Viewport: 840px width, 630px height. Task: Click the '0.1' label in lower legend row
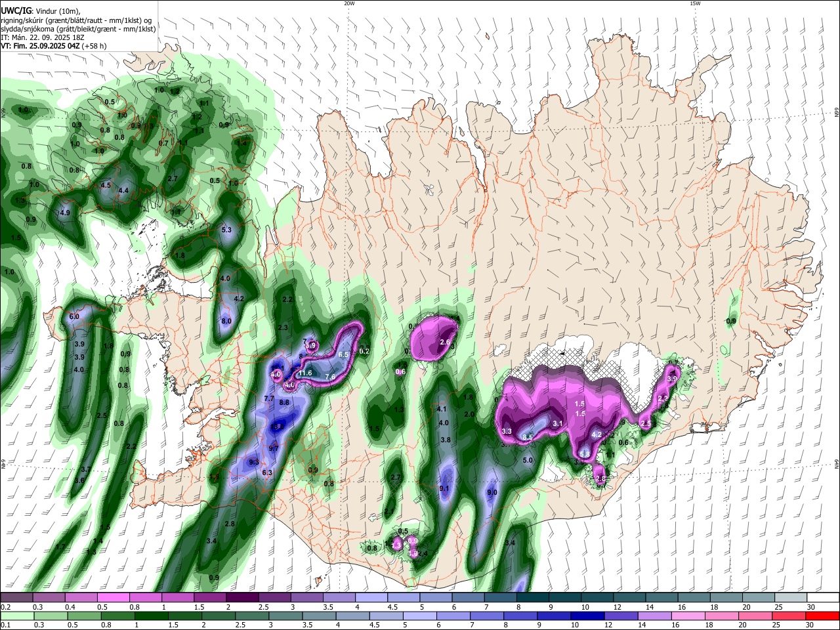pos(5,625)
